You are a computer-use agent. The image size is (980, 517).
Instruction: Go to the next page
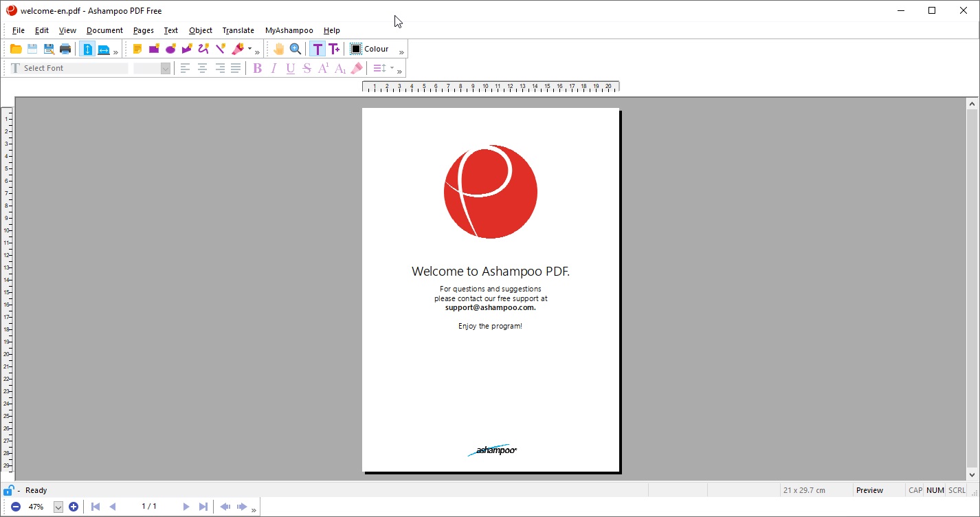click(186, 507)
